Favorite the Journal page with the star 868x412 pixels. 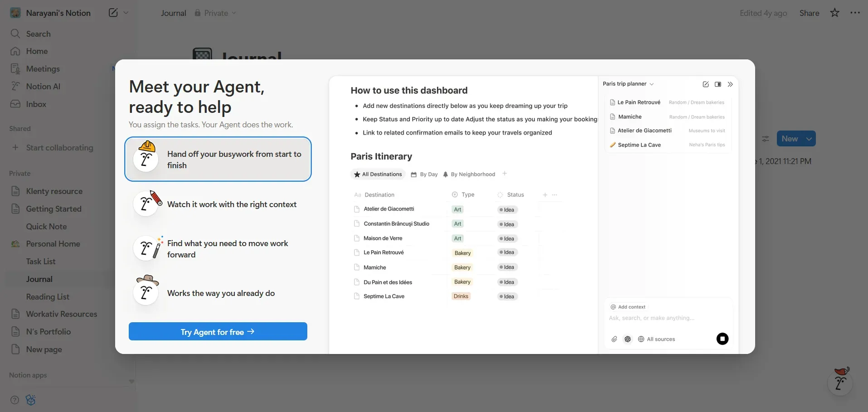(834, 13)
